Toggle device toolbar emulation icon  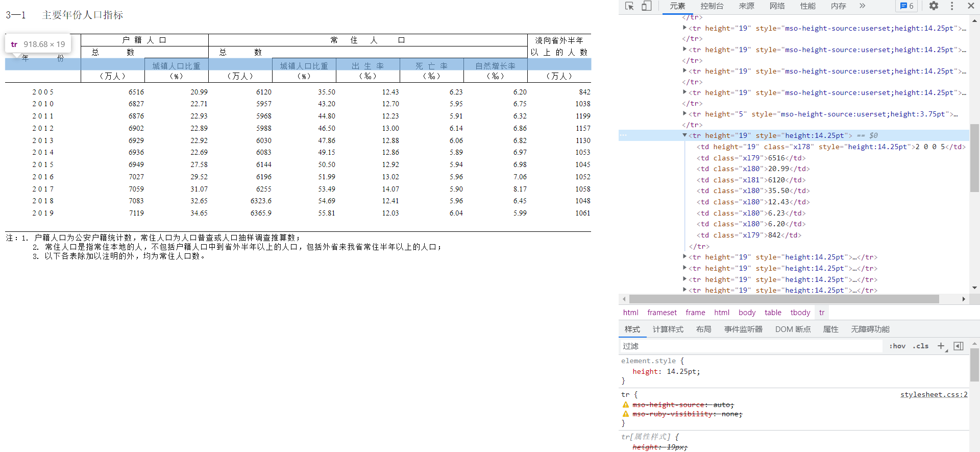click(647, 6)
